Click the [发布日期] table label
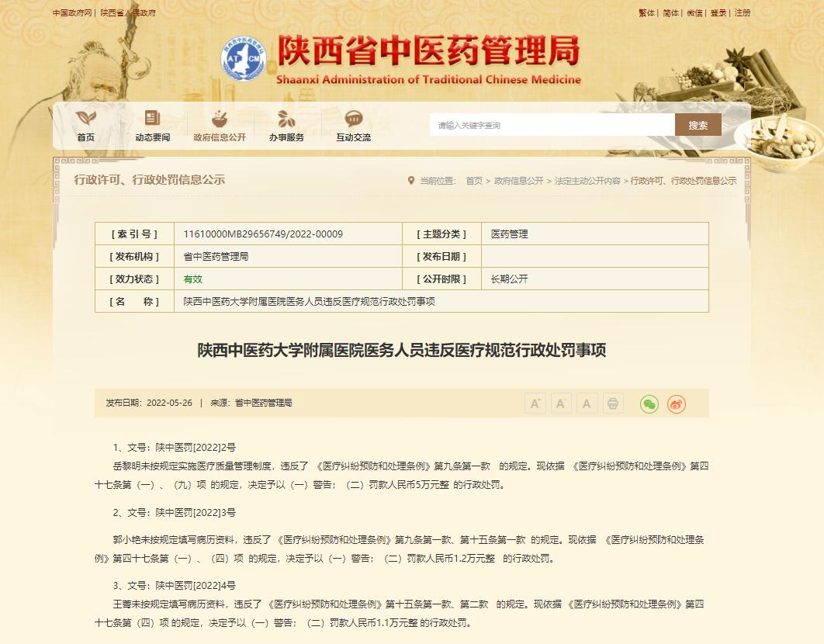Image resolution: width=824 pixels, height=644 pixels. 441,257
